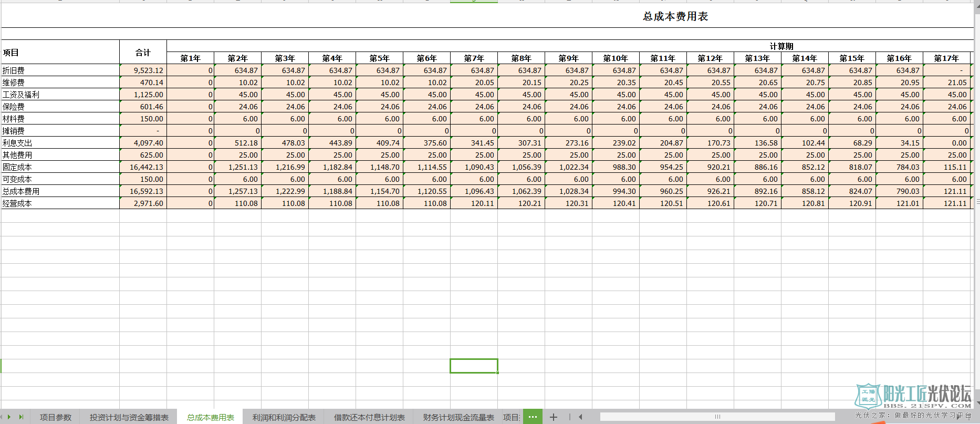The height and width of the screenshot is (424, 980).
Task: Select the 20.05 maintenance cell
Action: [474, 82]
